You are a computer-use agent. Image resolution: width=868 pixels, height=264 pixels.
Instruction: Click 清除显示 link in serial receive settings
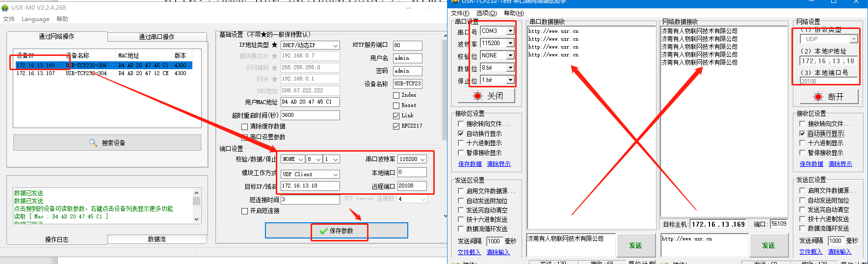tap(499, 164)
